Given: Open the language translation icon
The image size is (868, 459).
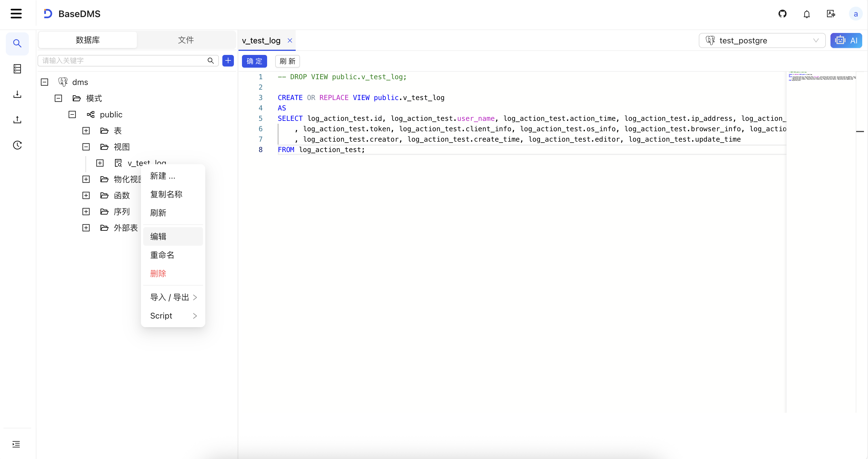Looking at the screenshot, I should coord(831,14).
